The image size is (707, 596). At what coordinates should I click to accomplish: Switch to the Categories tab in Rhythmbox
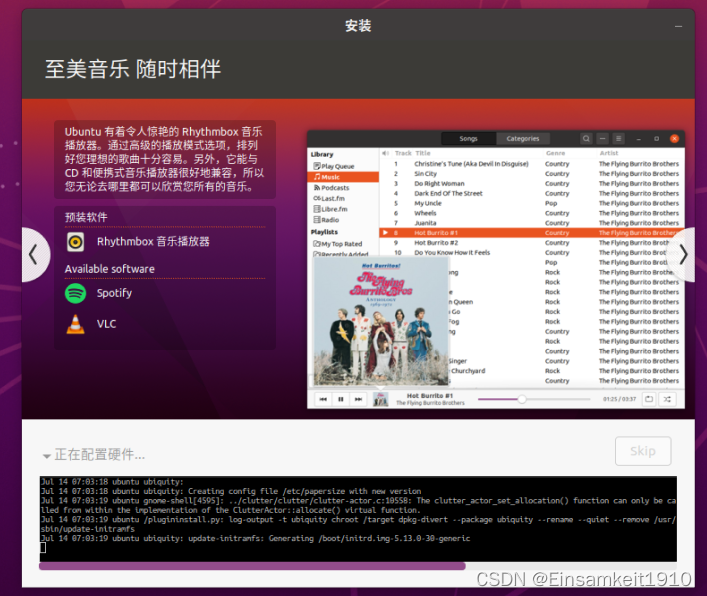pyautogui.click(x=523, y=138)
